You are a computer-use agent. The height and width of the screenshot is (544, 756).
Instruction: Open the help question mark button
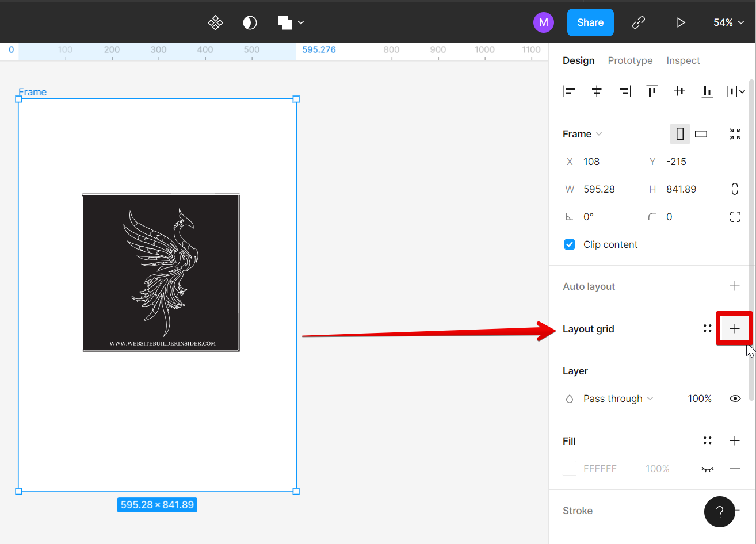[719, 512]
